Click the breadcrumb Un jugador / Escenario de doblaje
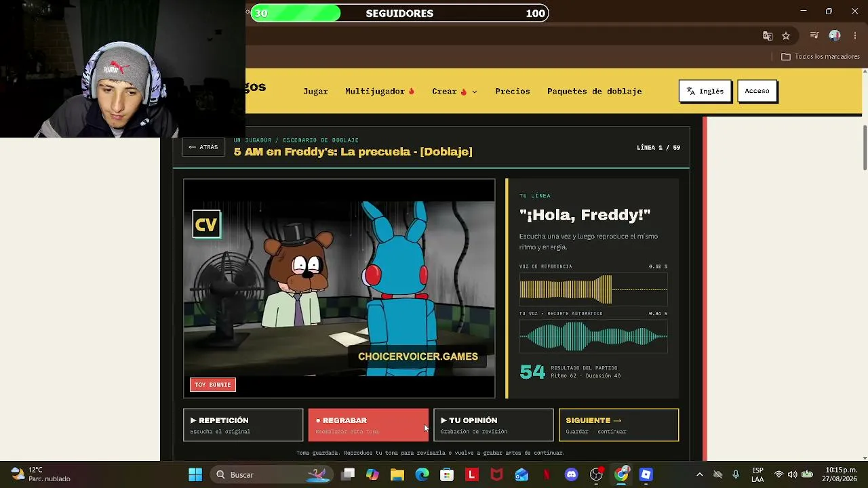Image resolution: width=868 pixels, height=488 pixels. pyautogui.click(x=296, y=140)
